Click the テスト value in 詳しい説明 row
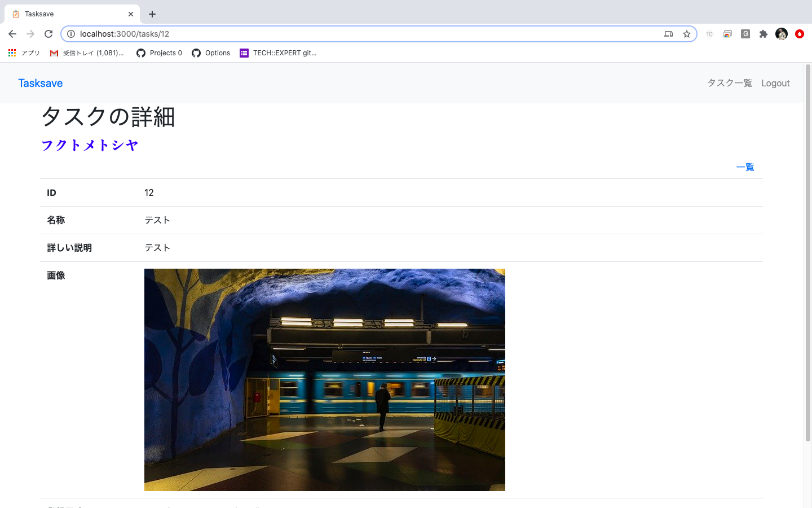The height and width of the screenshot is (508, 812). click(157, 248)
